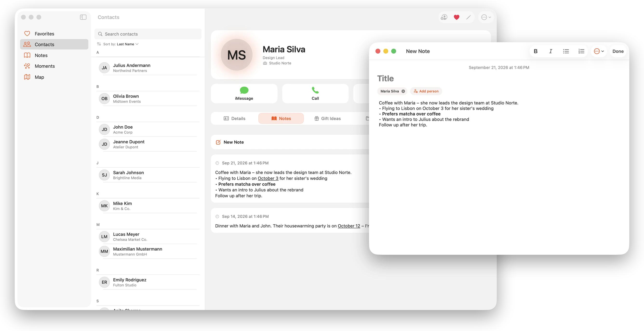Image resolution: width=644 pixels, height=331 pixels.
Task: Click the note text 'Prefers matcha over coffee'
Action: (411, 114)
